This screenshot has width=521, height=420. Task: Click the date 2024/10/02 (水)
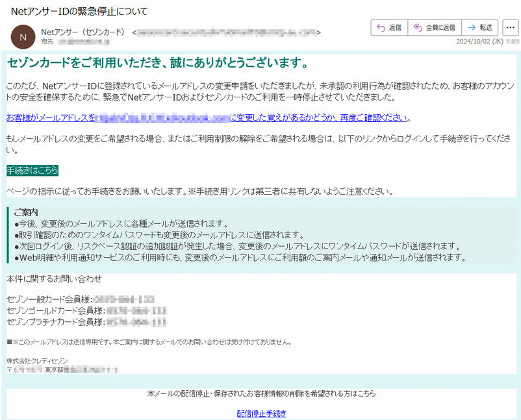pyautogui.click(x=480, y=42)
